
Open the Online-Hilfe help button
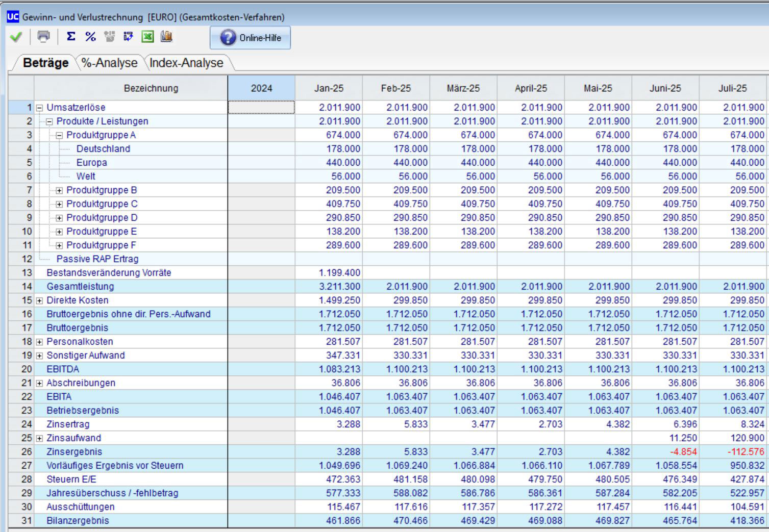click(250, 38)
